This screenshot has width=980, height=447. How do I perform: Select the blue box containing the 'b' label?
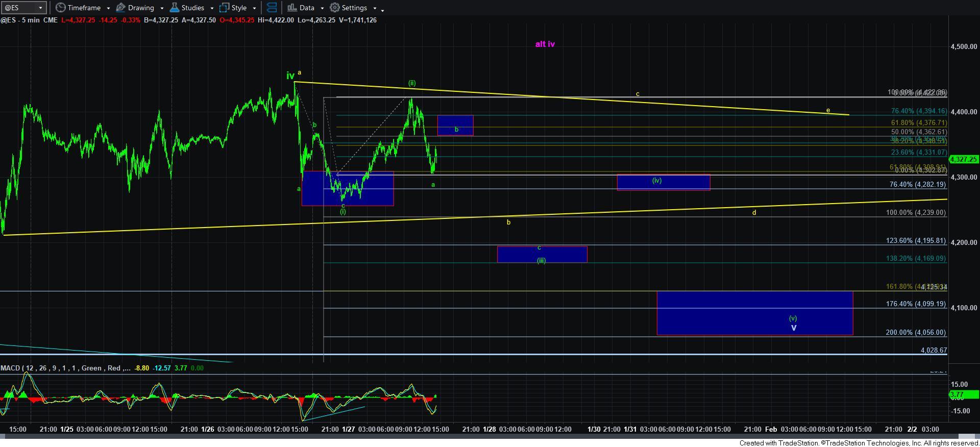tap(455, 125)
